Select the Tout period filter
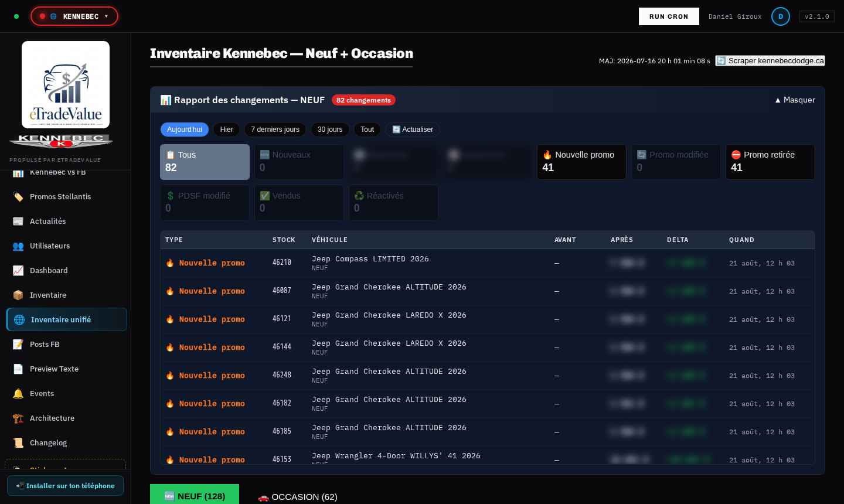Viewport: 844px width, 504px height. coord(367,130)
